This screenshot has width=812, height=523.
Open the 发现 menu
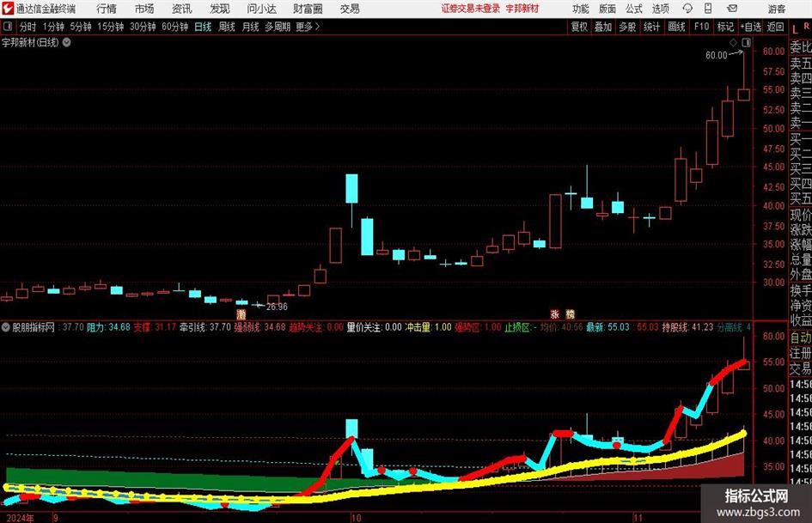[x=220, y=9]
